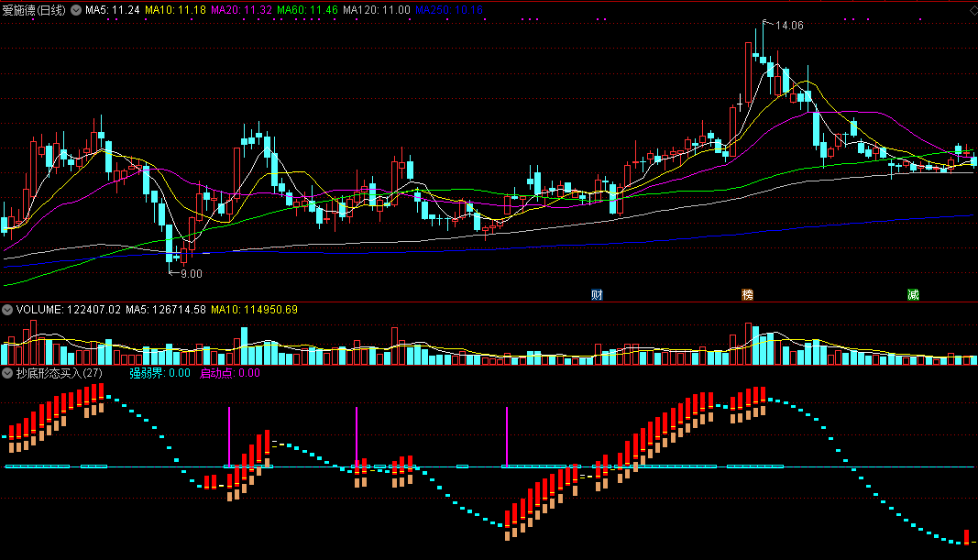Viewport: 978px width, 560px height.
Task: Open the dropdown beside 爱施德(日线) title
Action: pos(76,10)
